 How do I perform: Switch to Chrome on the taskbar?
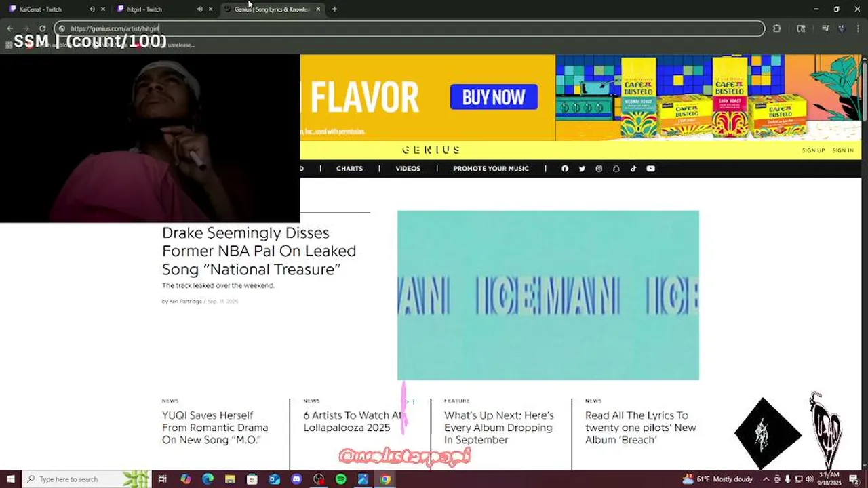pyautogui.click(x=385, y=479)
